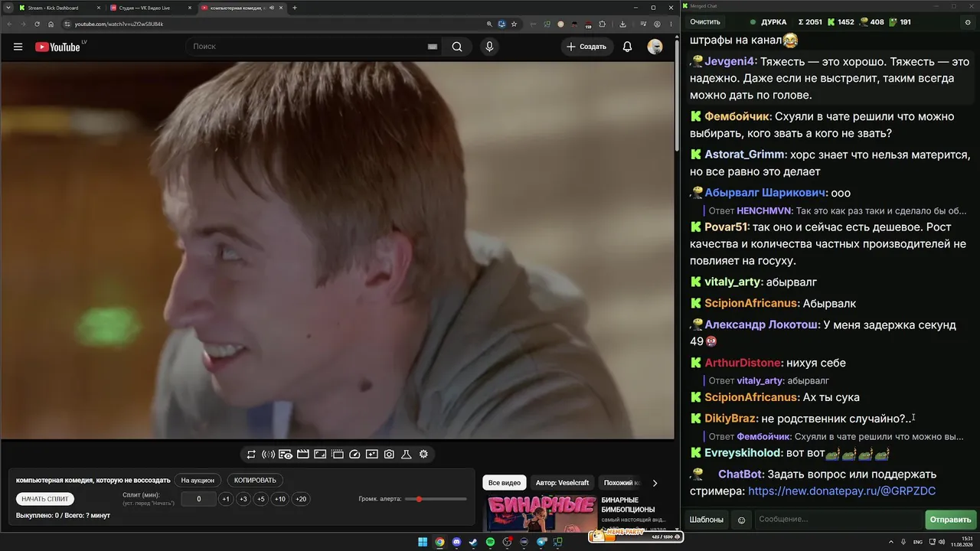Click the split minutes input field
Viewport: 980px width, 551px height.
199,499
